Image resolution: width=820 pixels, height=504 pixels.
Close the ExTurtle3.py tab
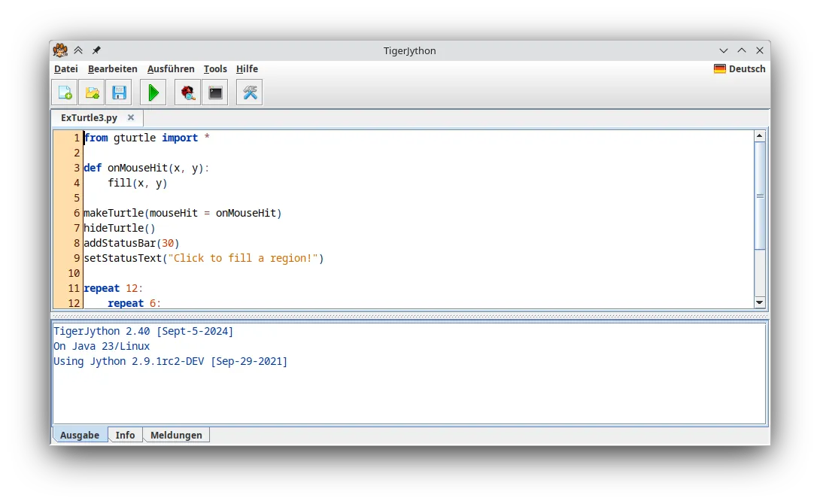point(131,117)
